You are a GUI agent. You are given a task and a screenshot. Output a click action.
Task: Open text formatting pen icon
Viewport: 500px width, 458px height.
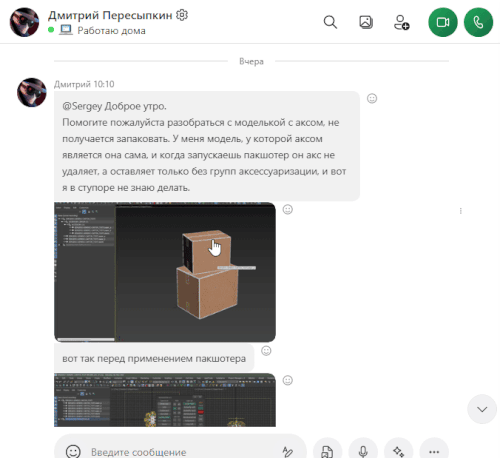tap(287, 452)
